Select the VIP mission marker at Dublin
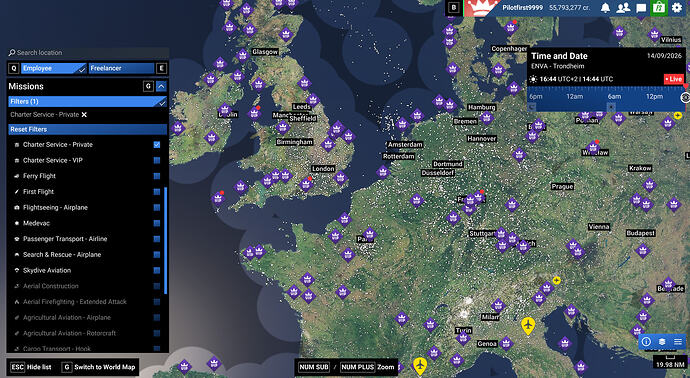Viewport: 690px width, 378px height. point(224,109)
